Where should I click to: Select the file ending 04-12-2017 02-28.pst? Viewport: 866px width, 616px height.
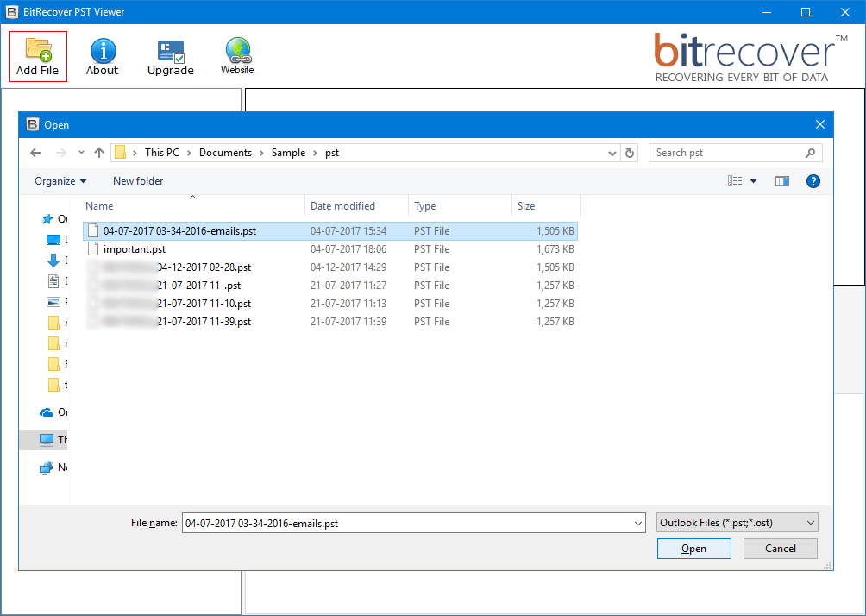(x=330, y=267)
